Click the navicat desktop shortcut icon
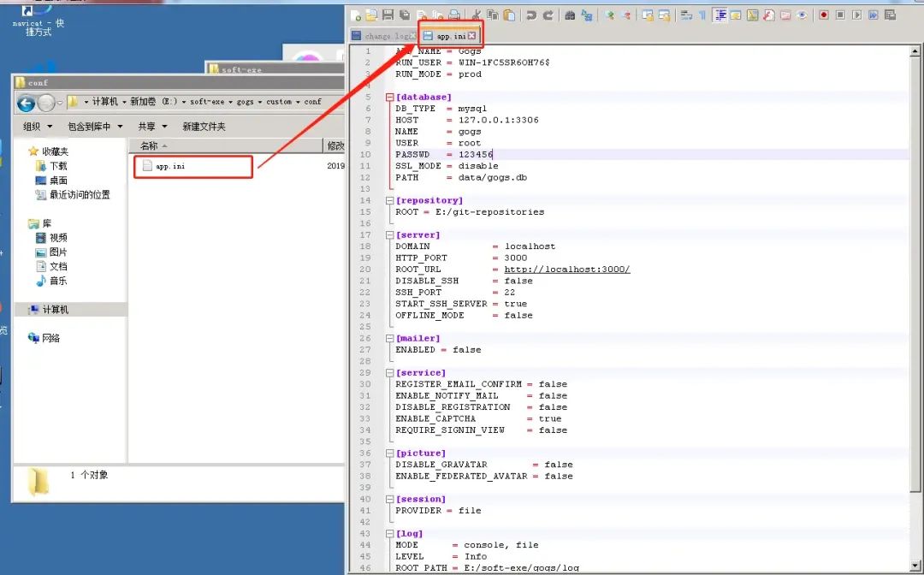 (x=38, y=20)
